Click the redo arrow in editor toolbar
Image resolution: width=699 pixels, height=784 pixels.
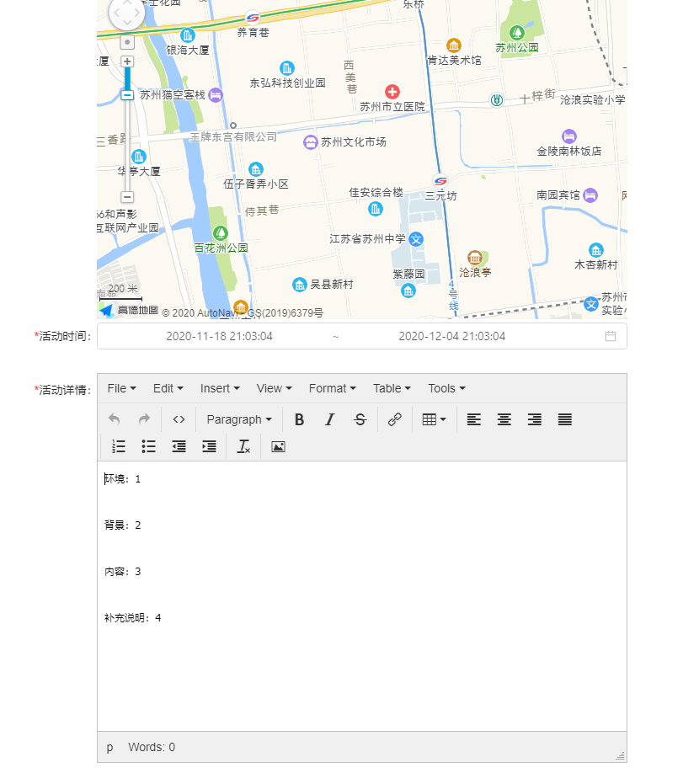144,419
